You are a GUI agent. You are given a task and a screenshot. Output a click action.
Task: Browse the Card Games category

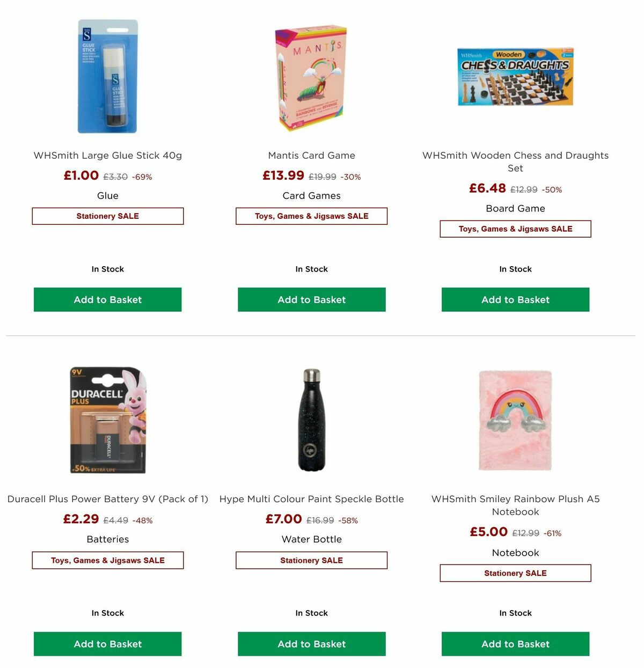click(311, 195)
